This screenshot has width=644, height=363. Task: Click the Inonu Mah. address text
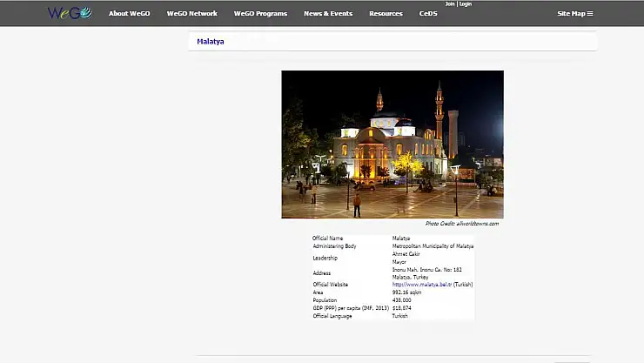(426, 270)
